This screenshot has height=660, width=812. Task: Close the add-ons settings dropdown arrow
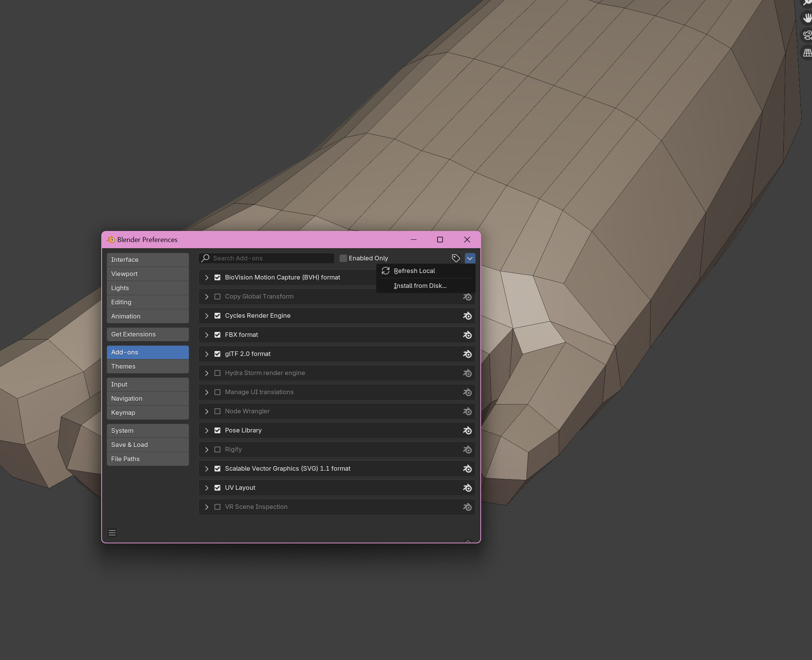point(470,258)
